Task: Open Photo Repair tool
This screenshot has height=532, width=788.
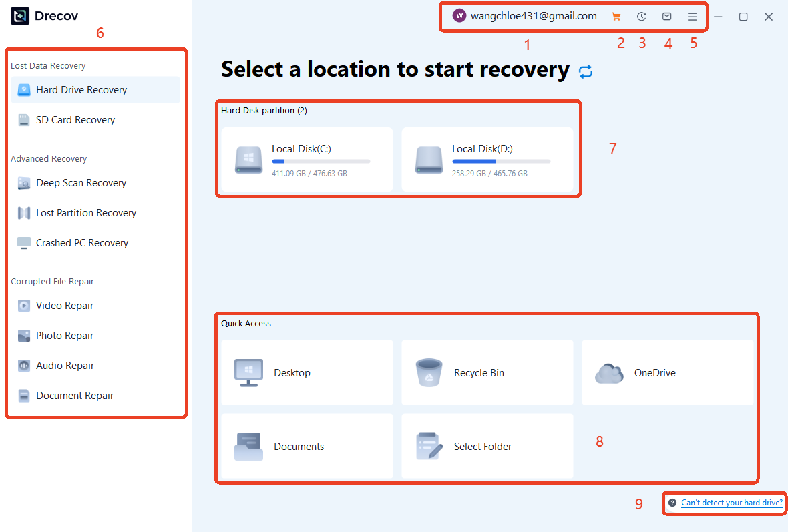Action: coord(65,336)
